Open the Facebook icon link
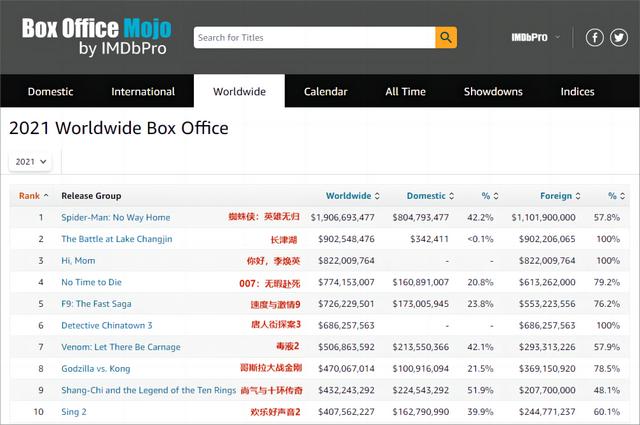Viewport: 640px width, 425px height. coord(594,38)
